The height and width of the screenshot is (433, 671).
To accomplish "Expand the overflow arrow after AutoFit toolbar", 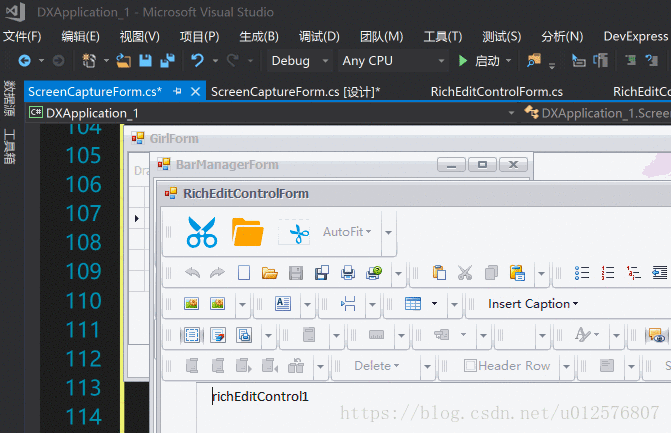I will pos(388,233).
